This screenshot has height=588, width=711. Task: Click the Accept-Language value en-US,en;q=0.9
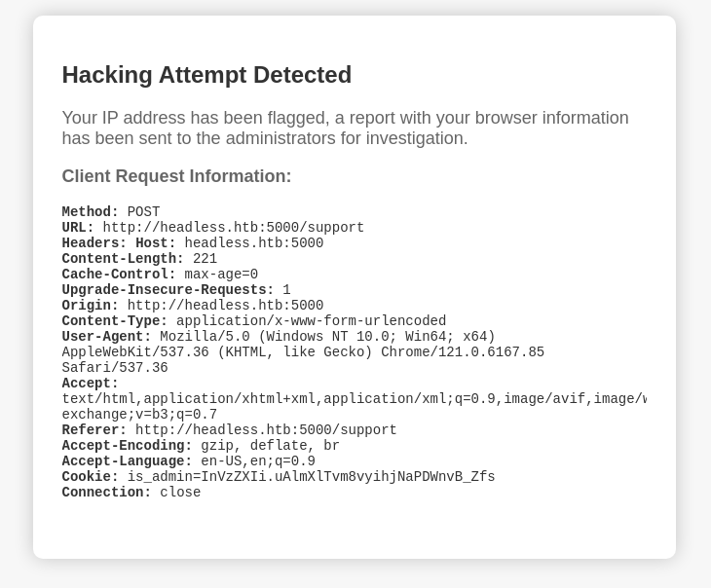(x=258, y=461)
